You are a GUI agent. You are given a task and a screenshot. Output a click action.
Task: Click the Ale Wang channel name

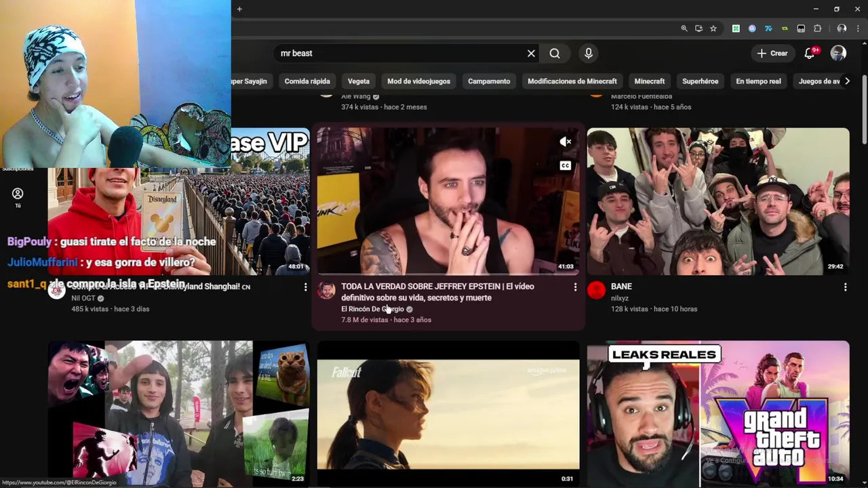point(356,96)
